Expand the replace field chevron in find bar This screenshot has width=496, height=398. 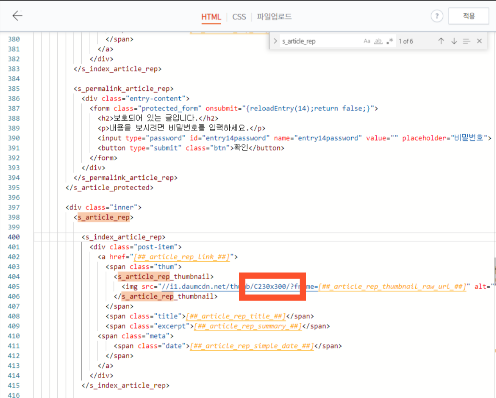275,41
